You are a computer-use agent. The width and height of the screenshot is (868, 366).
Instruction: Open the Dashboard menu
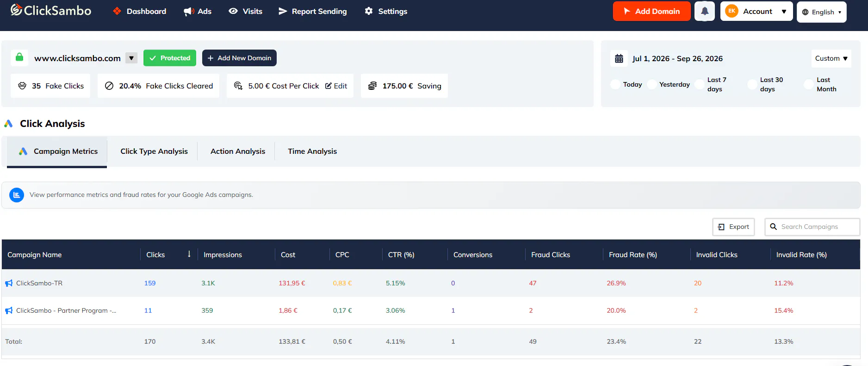(x=140, y=11)
